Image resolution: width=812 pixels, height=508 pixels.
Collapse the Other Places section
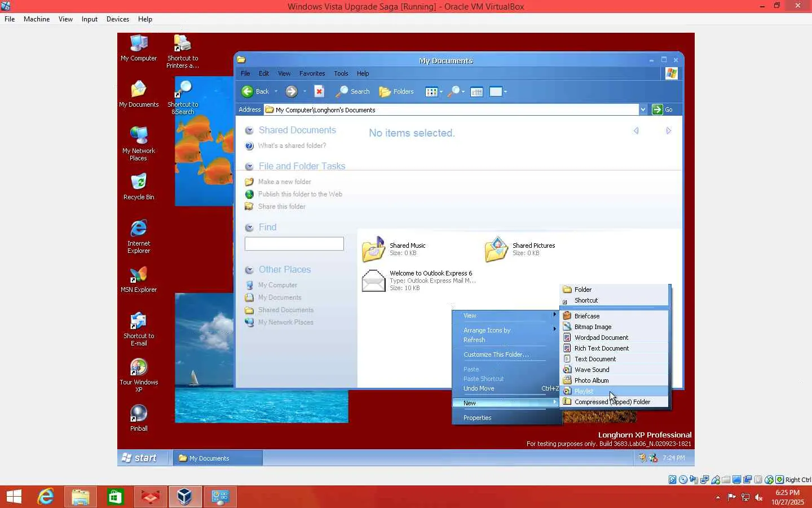click(249, 270)
